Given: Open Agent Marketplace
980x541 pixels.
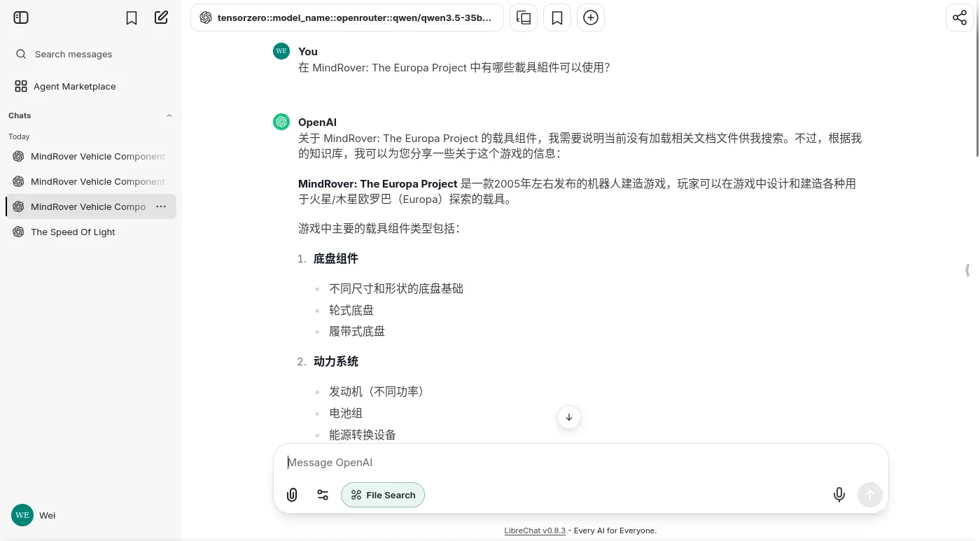Looking at the screenshot, I should point(74,86).
